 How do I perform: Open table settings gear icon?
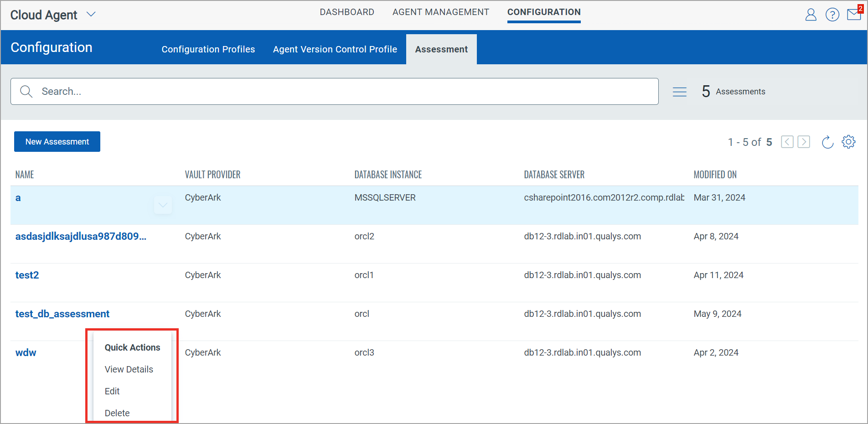coord(848,142)
